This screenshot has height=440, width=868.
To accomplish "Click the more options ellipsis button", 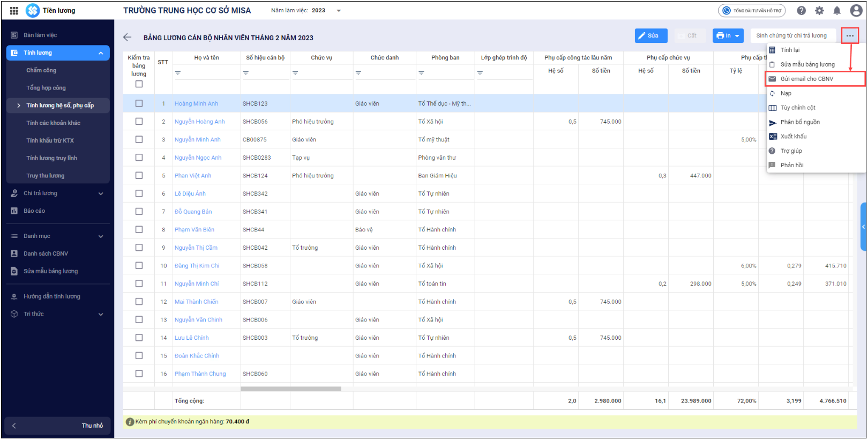I will (850, 36).
